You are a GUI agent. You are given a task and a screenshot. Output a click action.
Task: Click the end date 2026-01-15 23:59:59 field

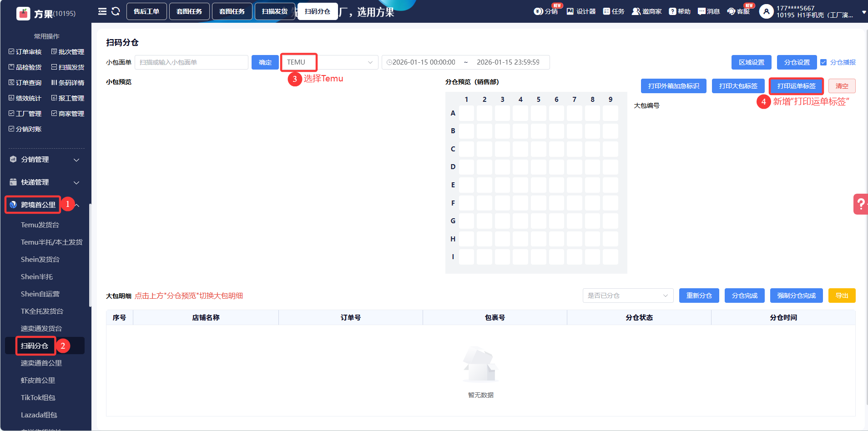(x=508, y=62)
